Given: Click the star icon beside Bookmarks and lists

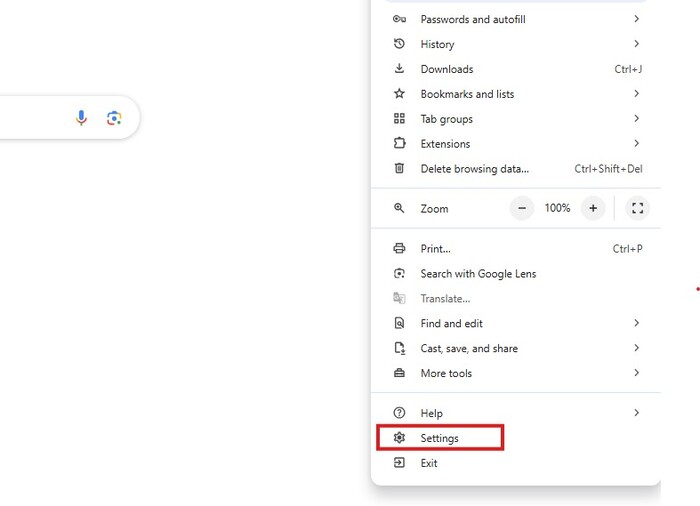Looking at the screenshot, I should [x=399, y=93].
